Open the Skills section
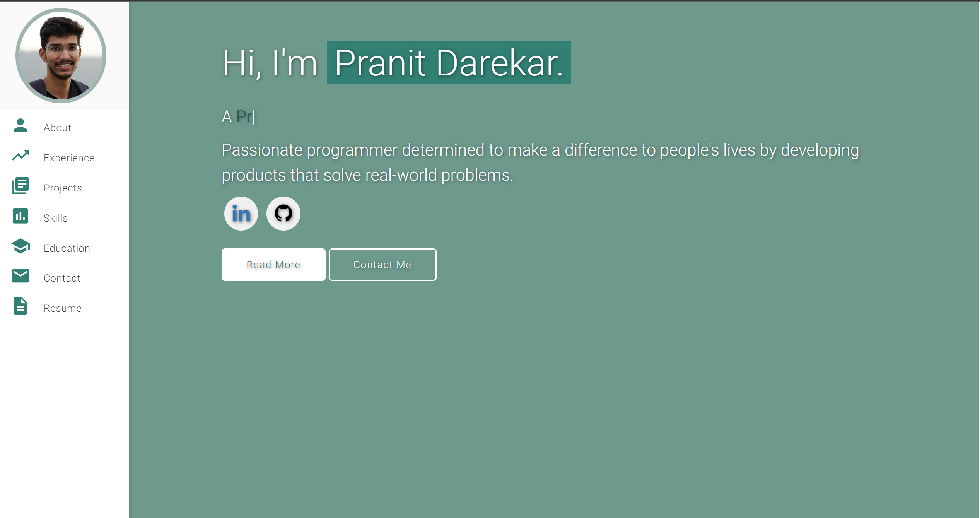This screenshot has width=980, height=518. pos(55,218)
